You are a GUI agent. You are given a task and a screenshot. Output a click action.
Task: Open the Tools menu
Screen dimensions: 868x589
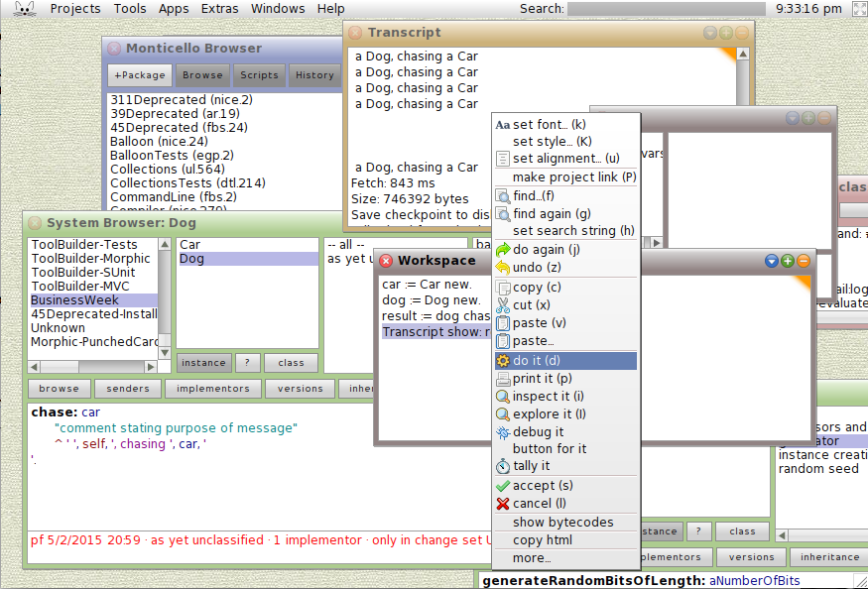point(130,8)
